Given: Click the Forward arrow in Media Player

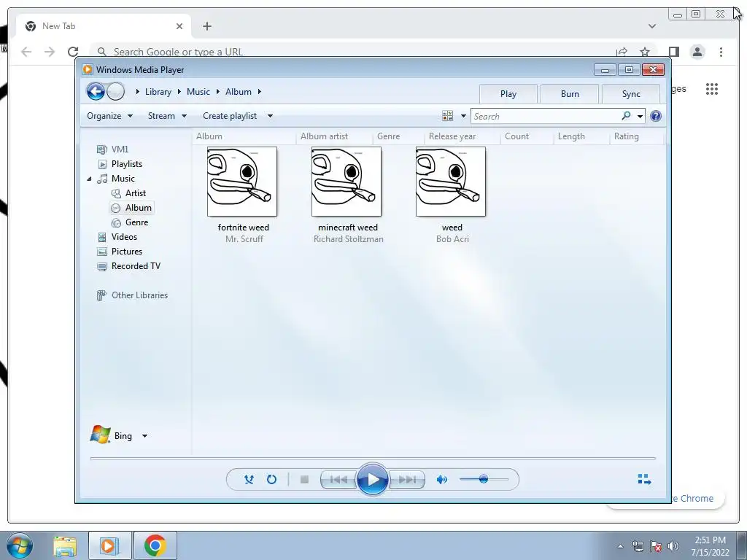Looking at the screenshot, I should click(115, 91).
